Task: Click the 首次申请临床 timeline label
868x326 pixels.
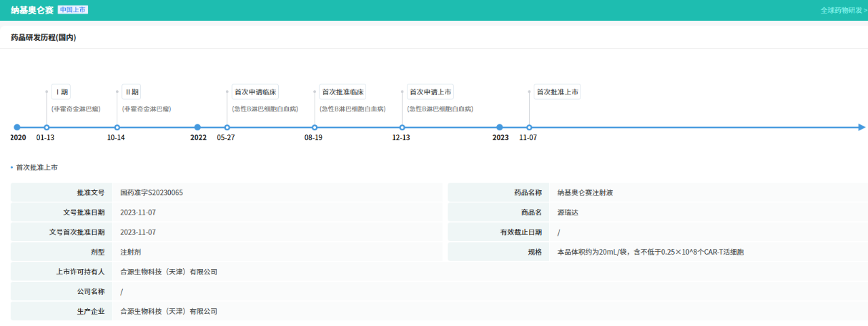Action: (255, 92)
